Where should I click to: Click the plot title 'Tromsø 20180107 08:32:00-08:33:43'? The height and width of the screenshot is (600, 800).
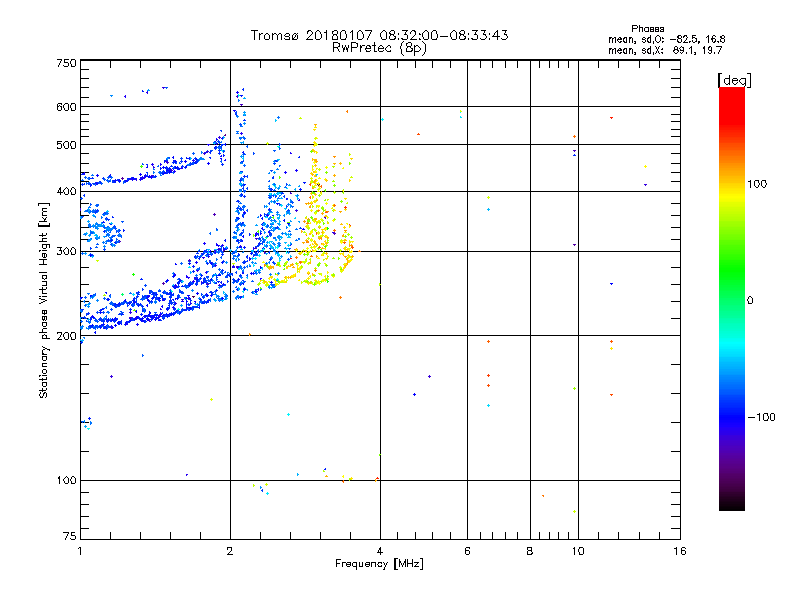[379, 35]
